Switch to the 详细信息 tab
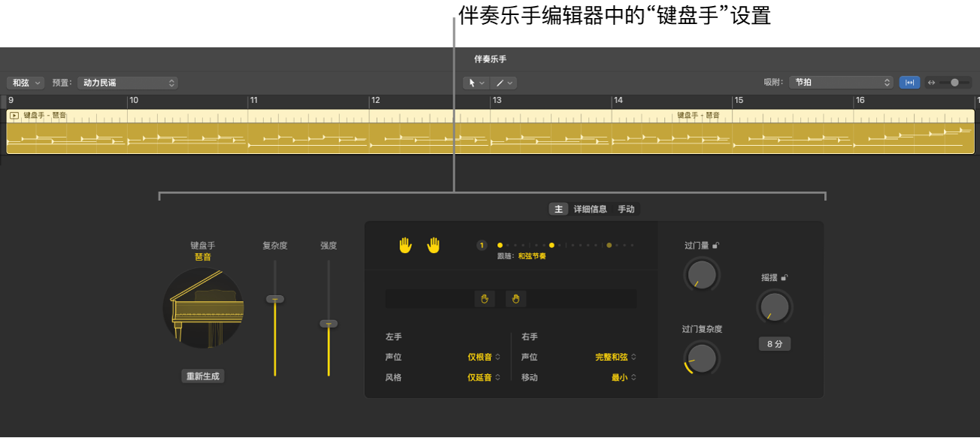The image size is (980, 438). 591,209
